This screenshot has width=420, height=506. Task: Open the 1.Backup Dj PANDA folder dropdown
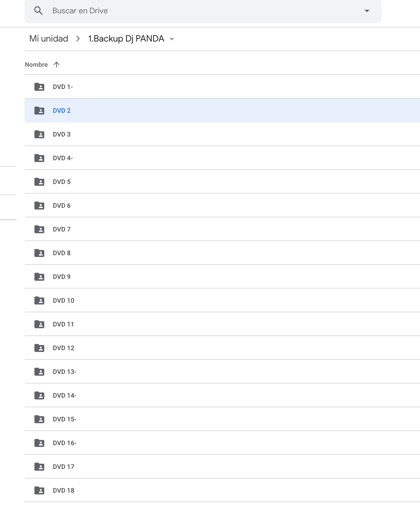pos(172,39)
